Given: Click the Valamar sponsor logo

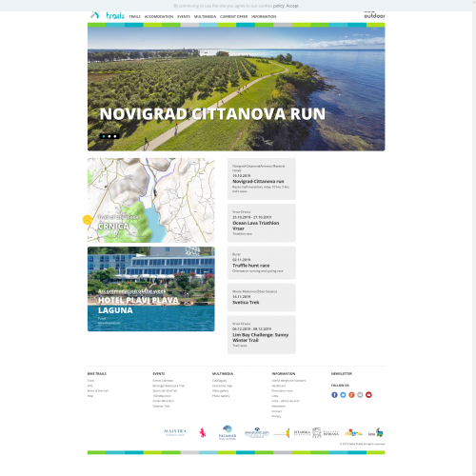Looking at the screenshot, I should pyautogui.click(x=228, y=432).
